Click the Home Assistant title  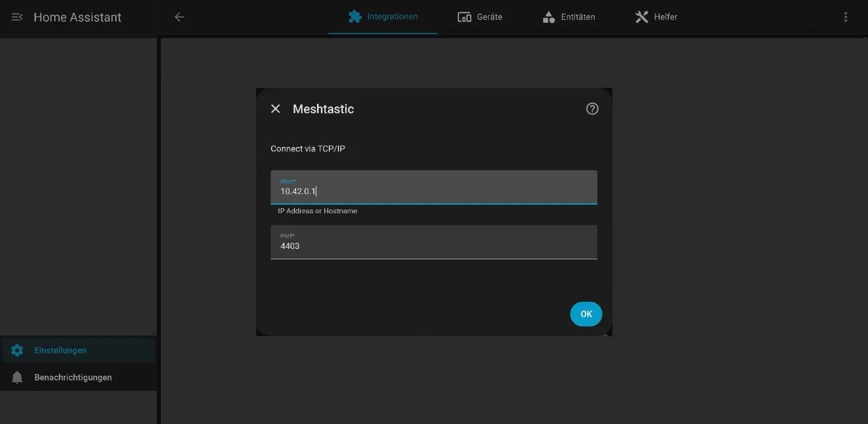(x=77, y=17)
